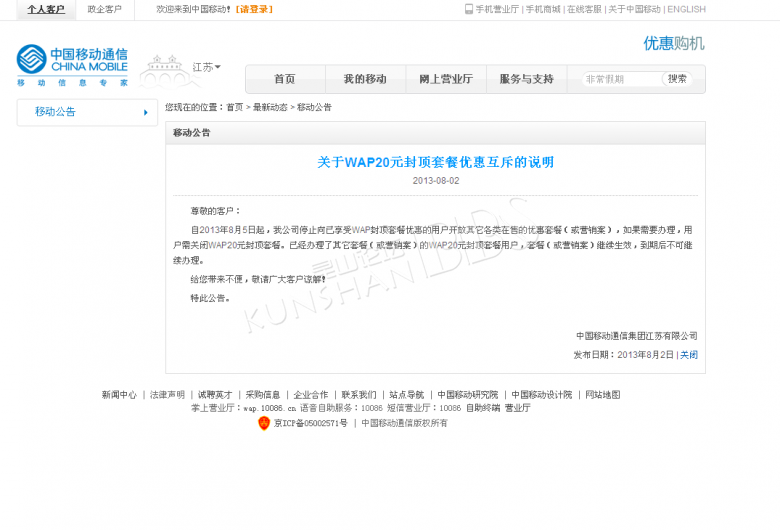
Task: Click the announcement title about WAP20元封顶套餐
Action: [435, 162]
